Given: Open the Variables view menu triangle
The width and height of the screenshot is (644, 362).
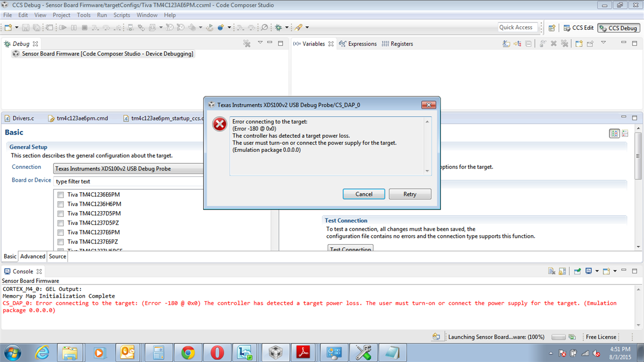Looking at the screenshot, I should point(603,43).
